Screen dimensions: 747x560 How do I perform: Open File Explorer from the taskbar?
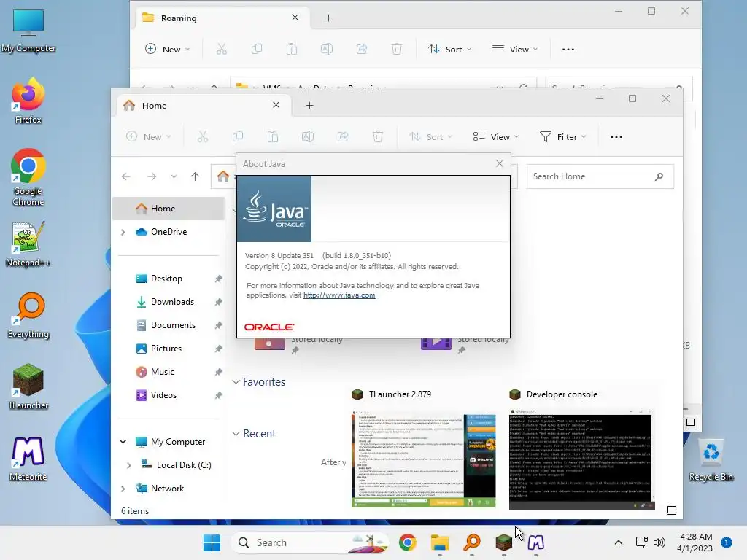click(440, 542)
